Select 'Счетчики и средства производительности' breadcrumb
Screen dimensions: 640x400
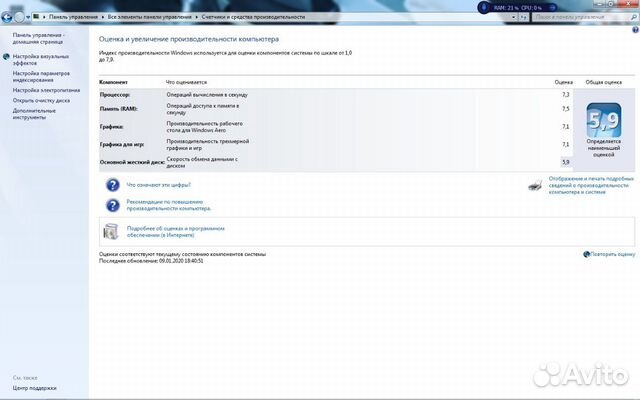pos(253,17)
